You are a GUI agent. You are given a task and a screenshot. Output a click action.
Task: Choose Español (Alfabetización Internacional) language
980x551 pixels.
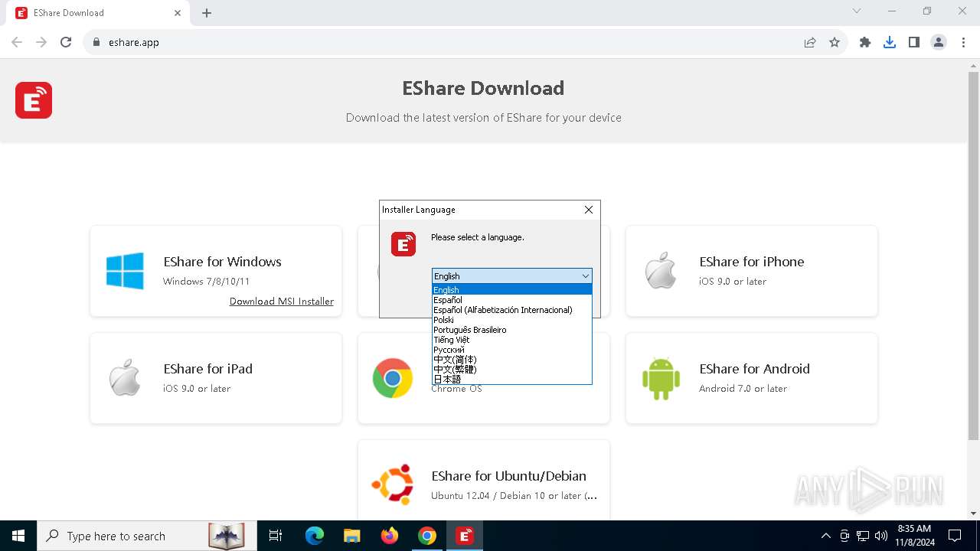511,310
